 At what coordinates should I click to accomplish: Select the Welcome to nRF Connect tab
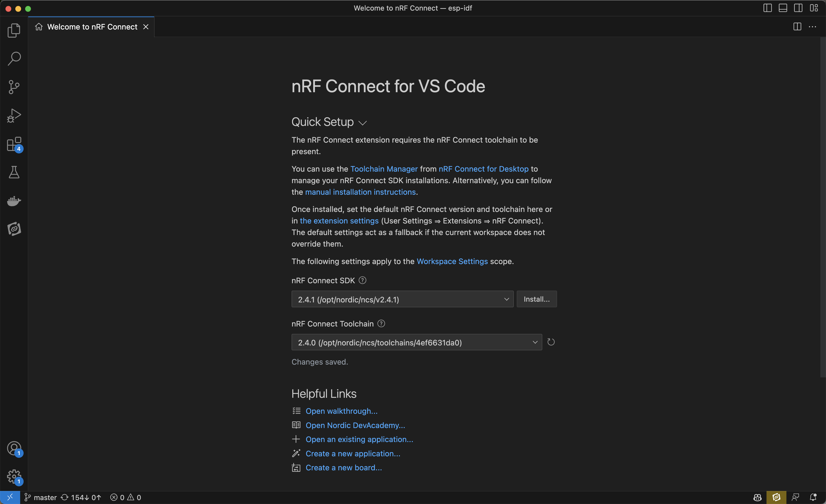coord(91,27)
